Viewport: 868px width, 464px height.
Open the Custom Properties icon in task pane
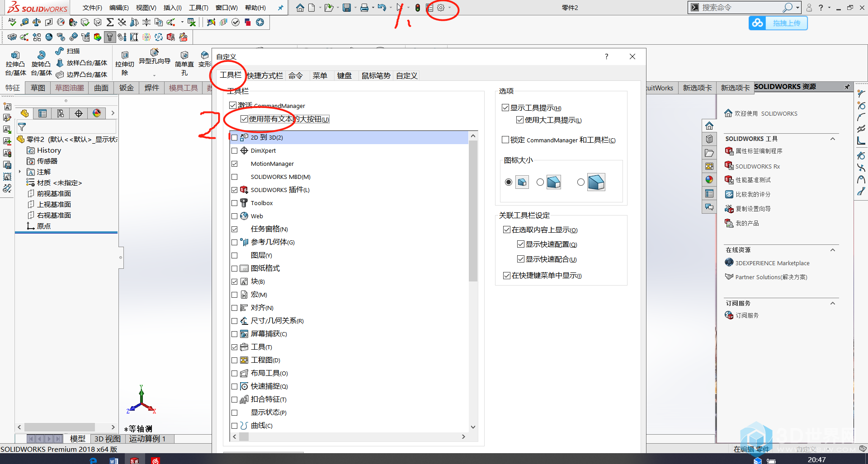(709, 193)
